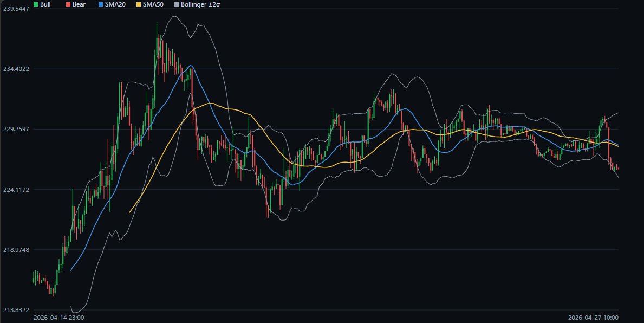The image size is (644, 323).
Task: Click the red Bear legend swatch
Action: 68,4
